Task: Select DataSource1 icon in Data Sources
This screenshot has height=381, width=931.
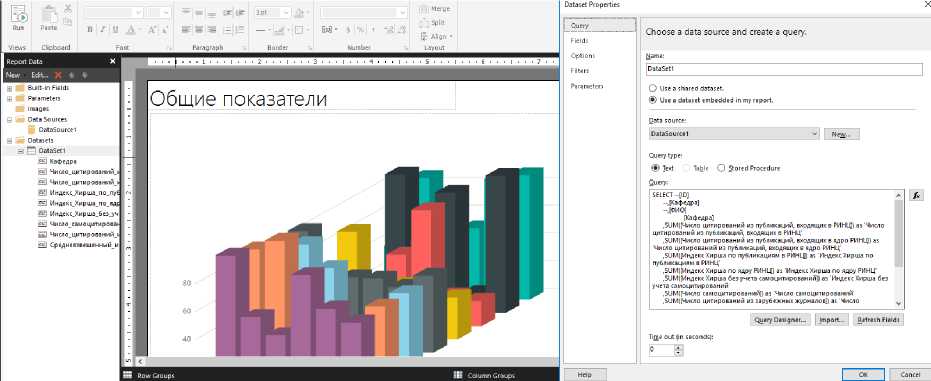Action: [32, 129]
